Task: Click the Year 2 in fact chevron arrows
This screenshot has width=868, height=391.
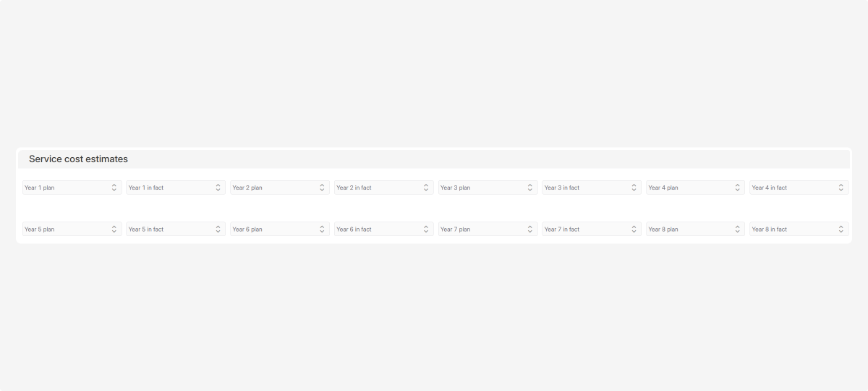Action: [x=426, y=188]
